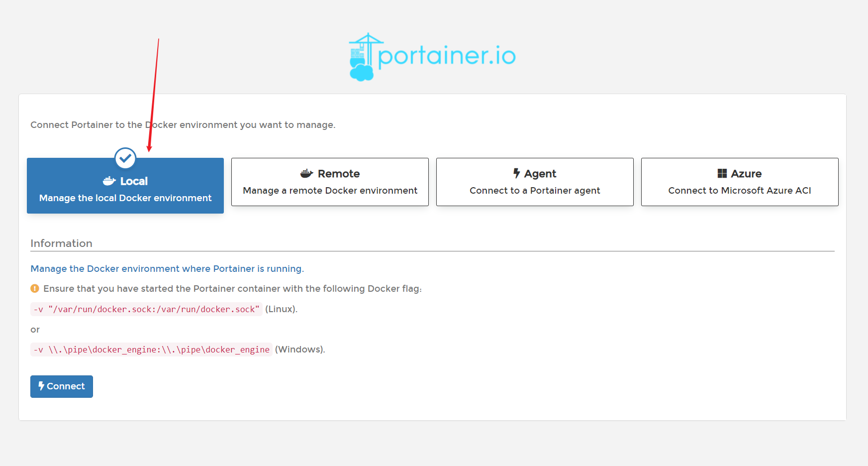Select the Local Docker environment option
The width and height of the screenshot is (868, 466).
[125, 186]
